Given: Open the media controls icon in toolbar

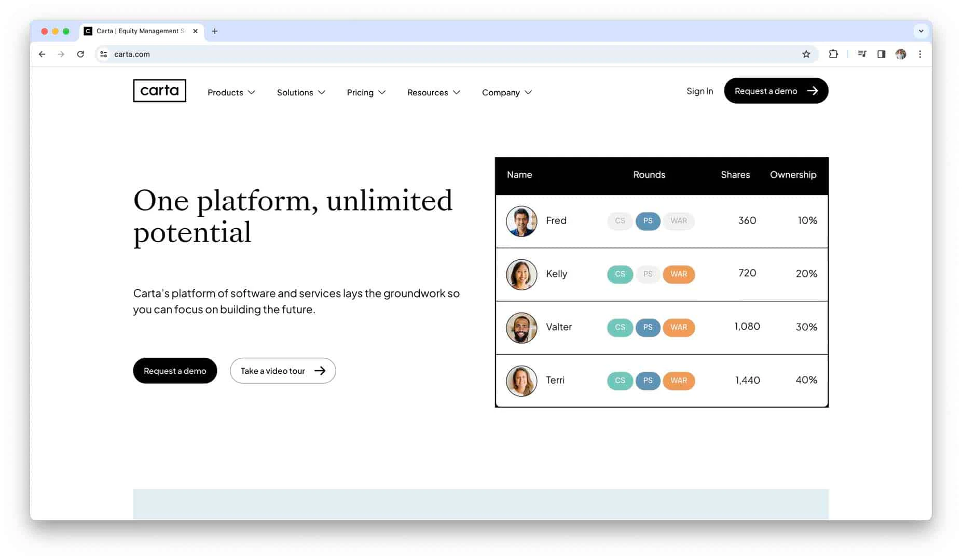Looking at the screenshot, I should (862, 54).
